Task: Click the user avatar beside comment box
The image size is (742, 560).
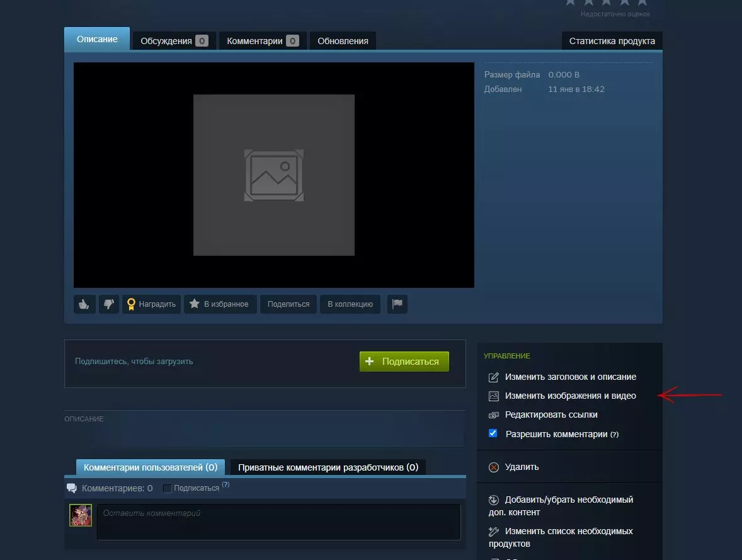Action: pyautogui.click(x=81, y=515)
